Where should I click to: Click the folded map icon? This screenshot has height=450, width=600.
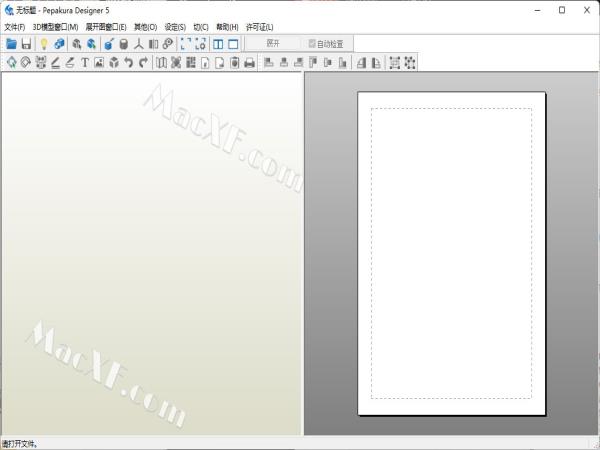pos(161,62)
